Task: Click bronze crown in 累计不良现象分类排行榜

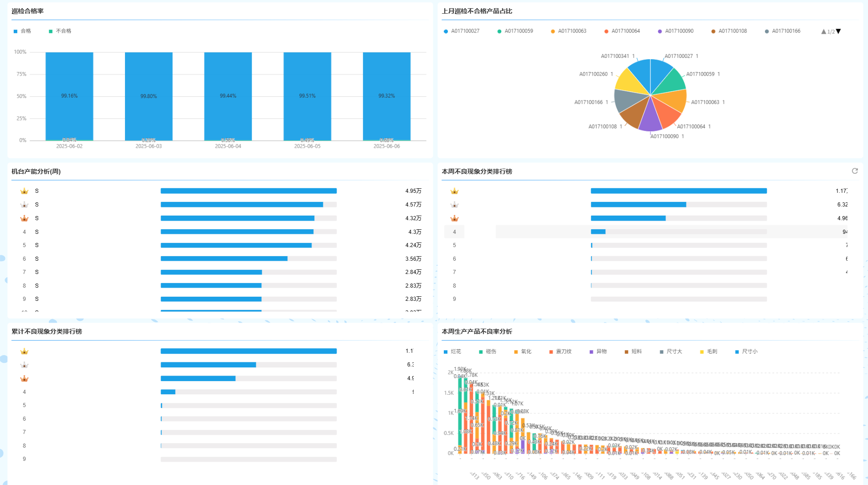Action: [24, 379]
